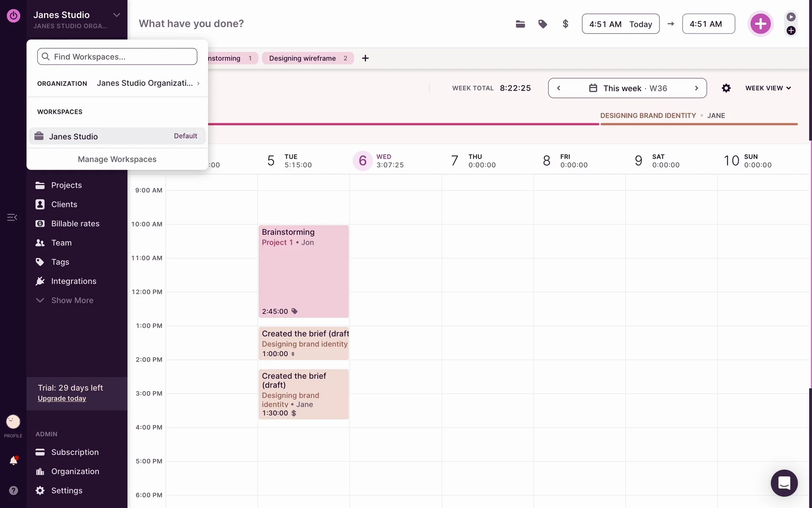Toggle the billable dollar sign icon
Viewport: 812px width, 508px height.
tap(565, 24)
